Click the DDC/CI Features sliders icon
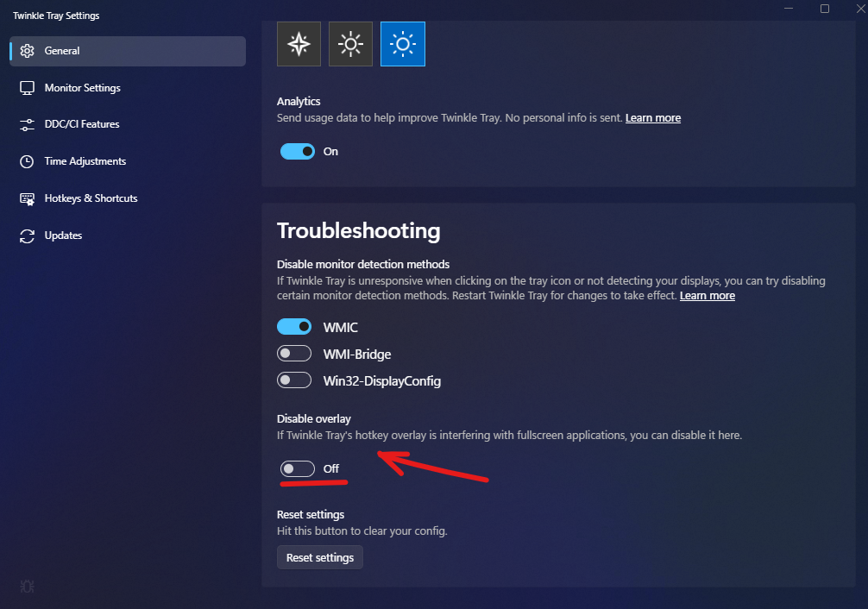This screenshot has height=609, width=868. 27,124
